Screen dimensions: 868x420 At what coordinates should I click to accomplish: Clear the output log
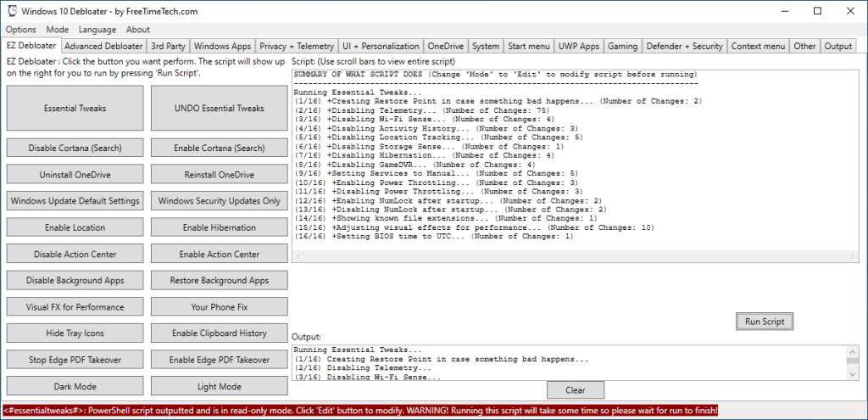[576, 390]
